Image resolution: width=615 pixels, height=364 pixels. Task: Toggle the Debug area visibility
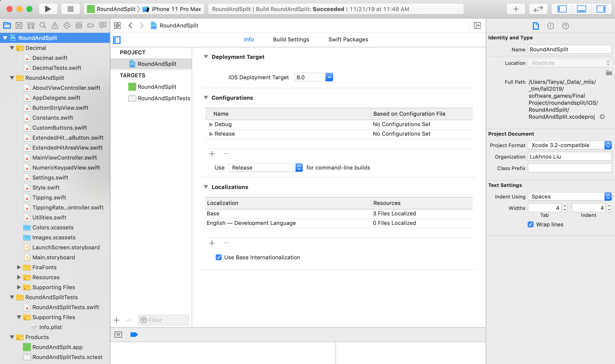coord(582,9)
